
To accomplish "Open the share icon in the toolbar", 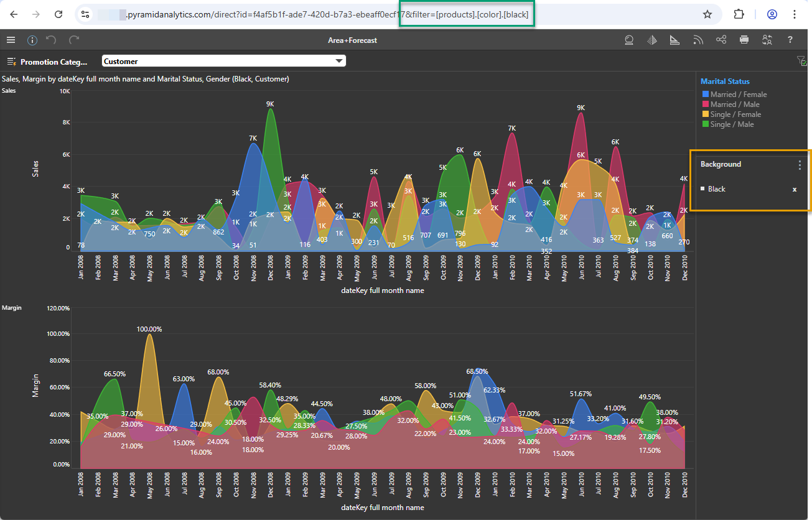I will click(x=721, y=40).
